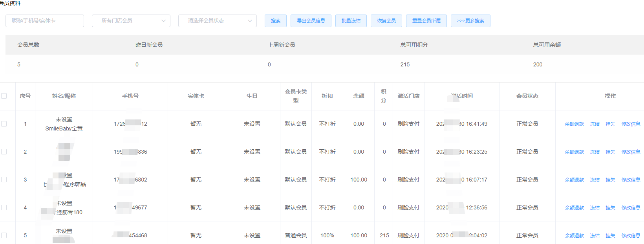Open the 请选择会员状态 status dropdown
Image resolution: width=644 pixels, height=244 pixels.
(217, 21)
